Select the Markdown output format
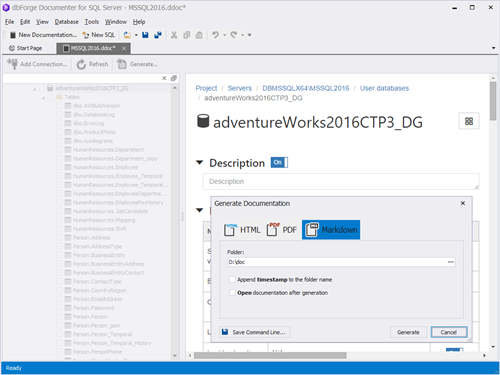This screenshot has height=375, width=500. click(x=331, y=230)
